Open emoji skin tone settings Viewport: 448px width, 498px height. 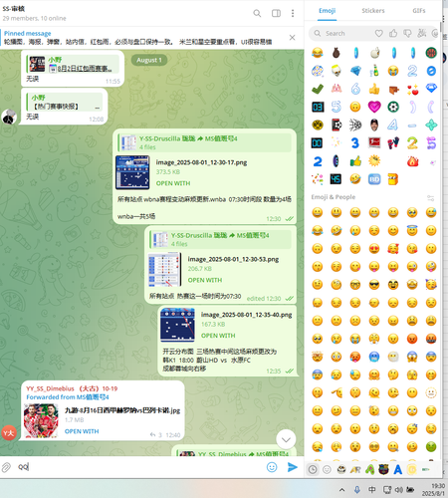431,198
